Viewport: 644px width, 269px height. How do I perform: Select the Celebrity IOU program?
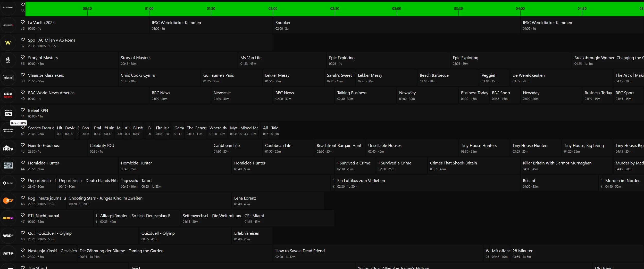(x=149, y=148)
